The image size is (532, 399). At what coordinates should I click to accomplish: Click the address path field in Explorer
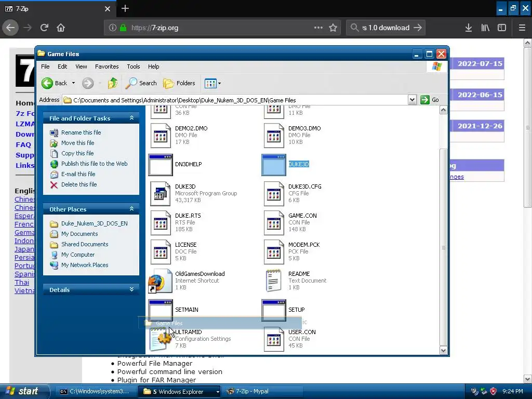pos(235,100)
